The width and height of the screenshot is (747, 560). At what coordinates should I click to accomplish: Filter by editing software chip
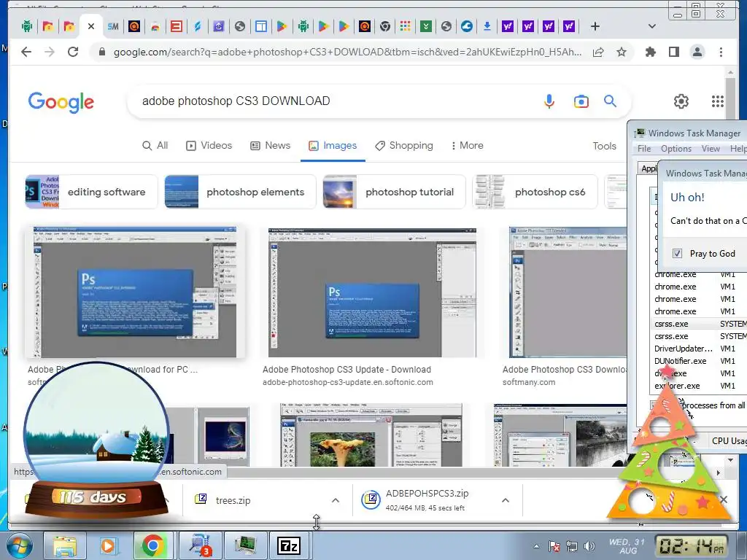click(91, 192)
